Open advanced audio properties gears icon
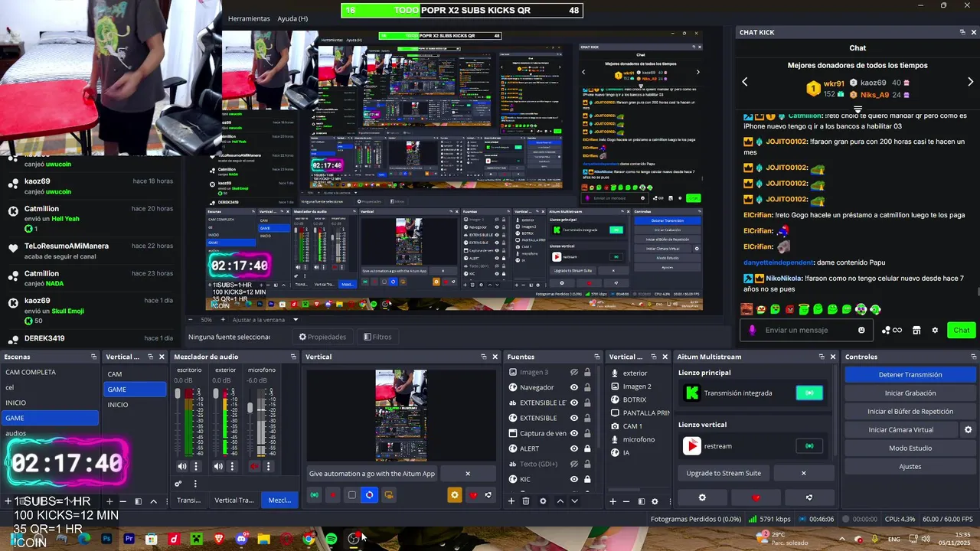 (178, 484)
